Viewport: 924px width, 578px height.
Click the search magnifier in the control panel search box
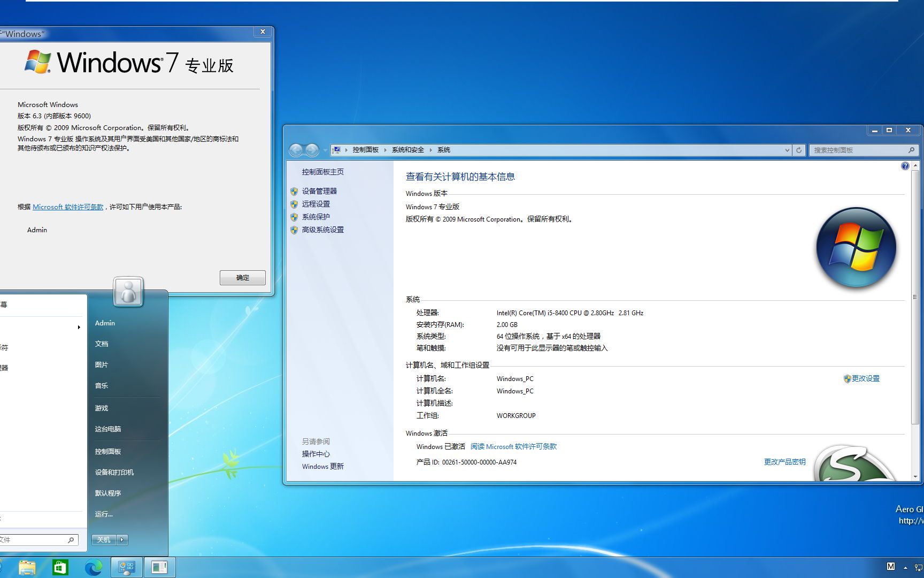click(x=911, y=150)
